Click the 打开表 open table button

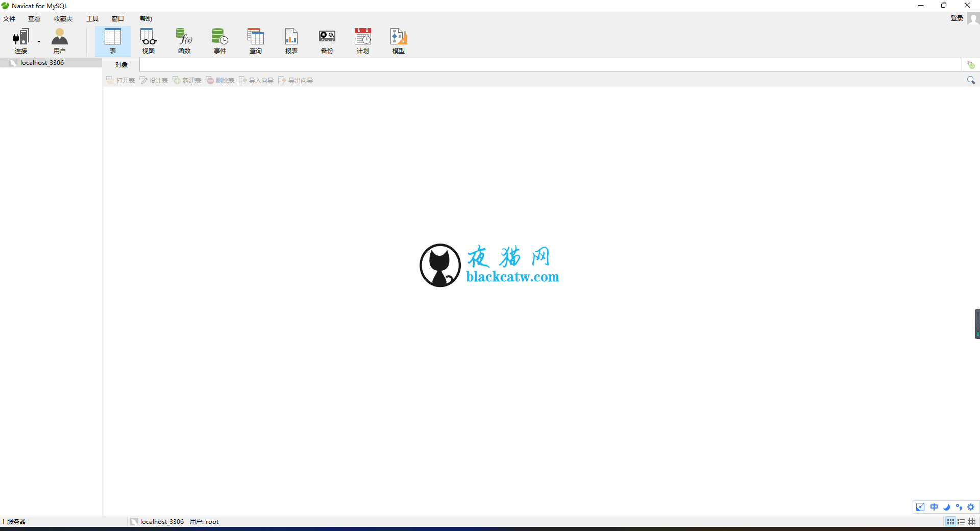click(x=120, y=80)
